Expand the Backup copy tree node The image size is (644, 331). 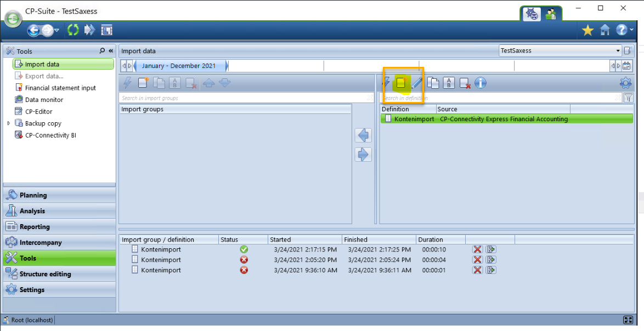[9, 123]
